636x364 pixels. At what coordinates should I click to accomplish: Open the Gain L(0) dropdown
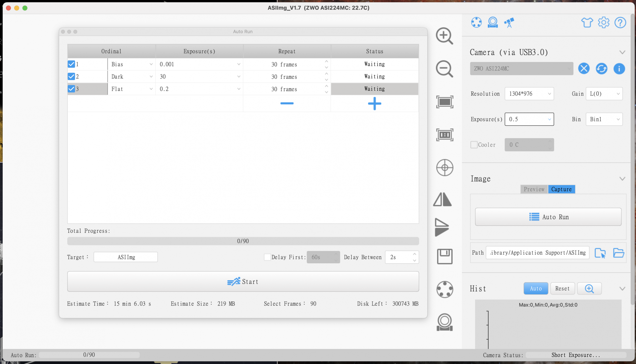click(604, 94)
